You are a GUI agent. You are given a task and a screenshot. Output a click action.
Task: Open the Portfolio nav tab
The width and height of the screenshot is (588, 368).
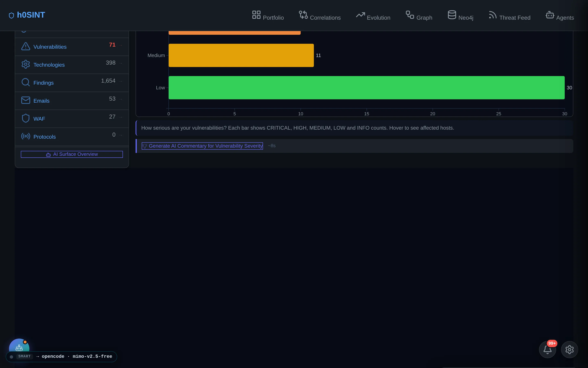click(x=268, y=15)
